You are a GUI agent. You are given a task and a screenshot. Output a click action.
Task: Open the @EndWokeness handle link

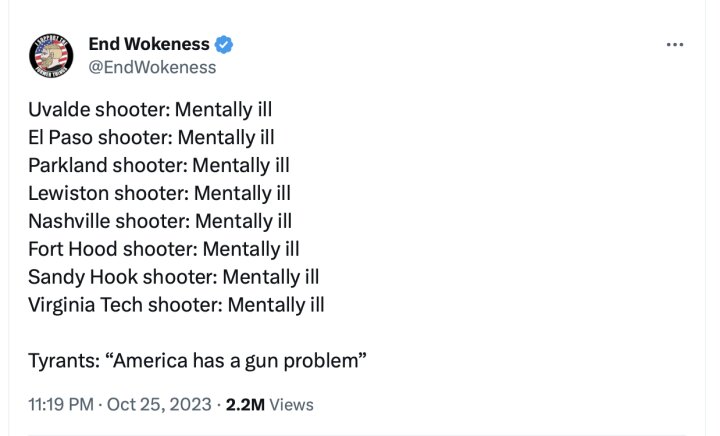click(152, 67)
